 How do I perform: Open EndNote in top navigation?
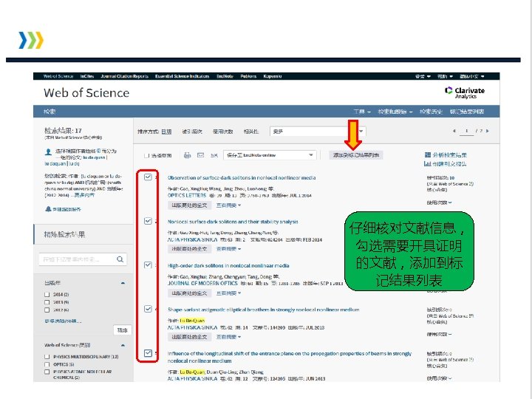[x=225, y=76]
